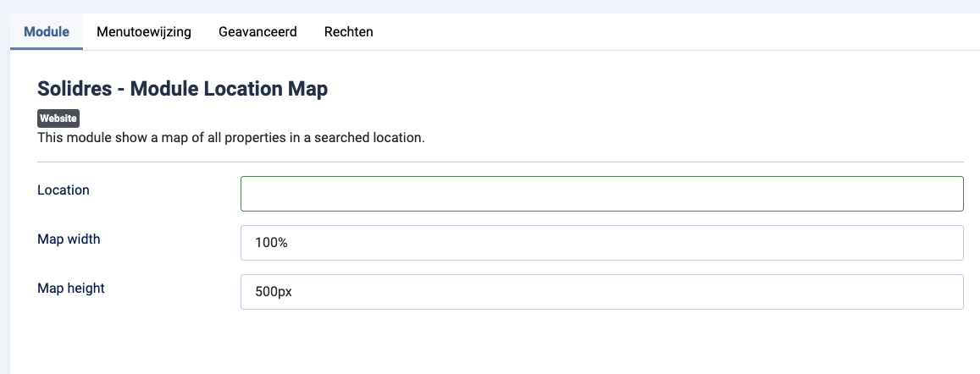Switch to the Module tab
The height and width of the screenshot is (374, 980).
click(47, 32)
